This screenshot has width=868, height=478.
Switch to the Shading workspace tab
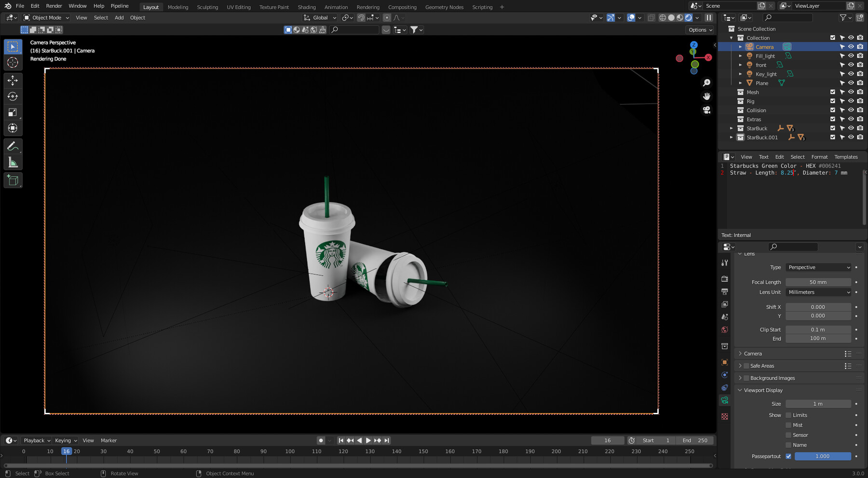tap(307, 7)
